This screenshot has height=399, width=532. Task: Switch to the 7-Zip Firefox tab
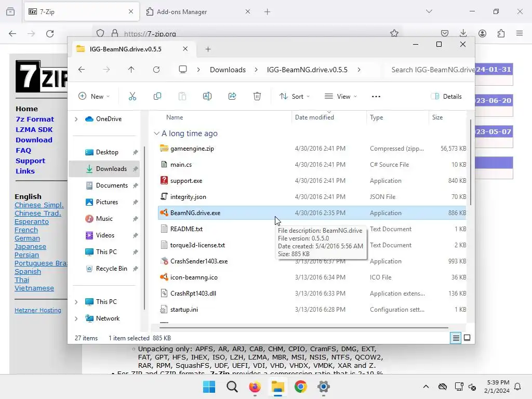pos(82,11)
